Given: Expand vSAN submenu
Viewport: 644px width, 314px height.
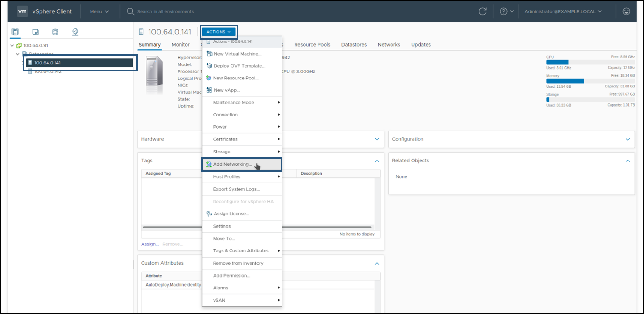Looking at the screenshot, I should coord(242,300).
